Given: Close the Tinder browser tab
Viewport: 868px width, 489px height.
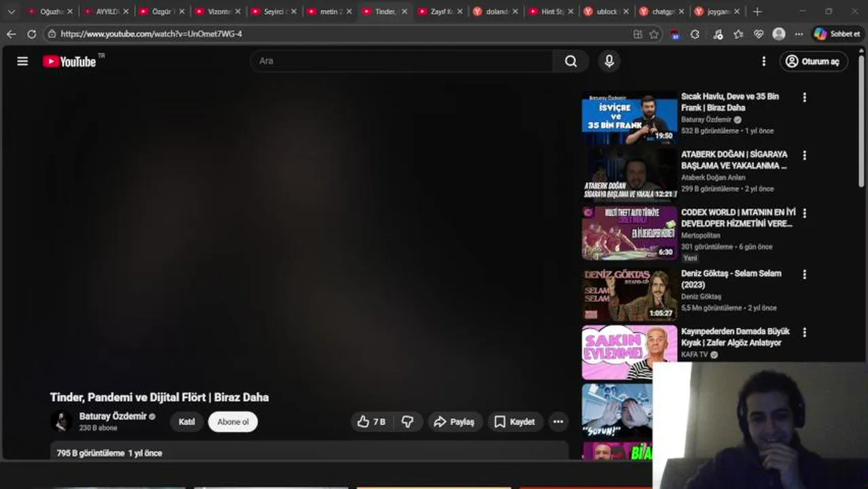Looking at the screenshot, I should pyautogui.click(x=405, y=12).
